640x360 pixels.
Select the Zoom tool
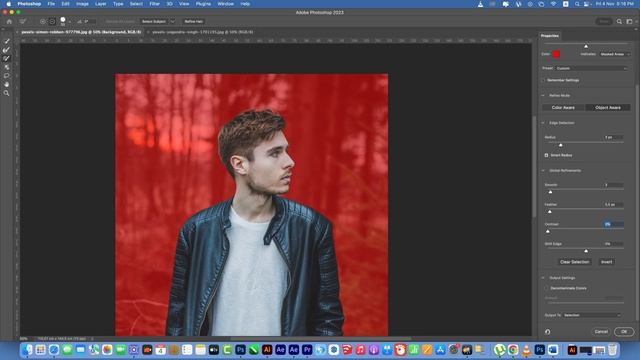pyautogui.click(x=7, y=93)
